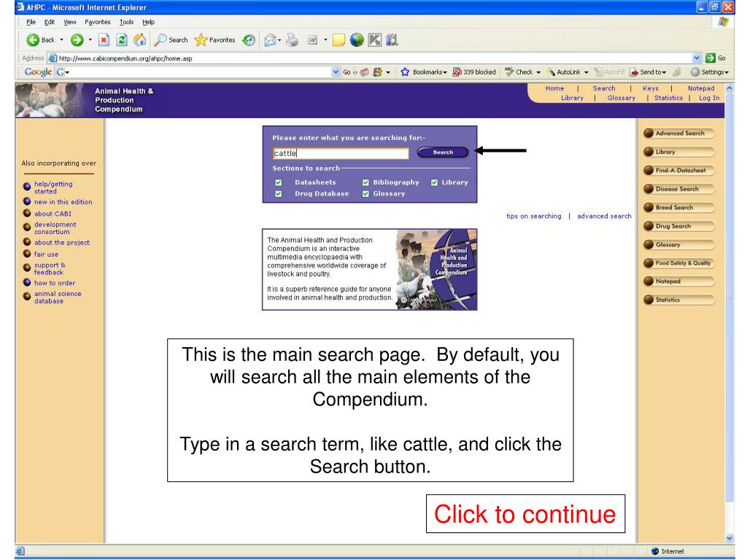Click the Compendium promotional image thumbnail

click(436, 270)
